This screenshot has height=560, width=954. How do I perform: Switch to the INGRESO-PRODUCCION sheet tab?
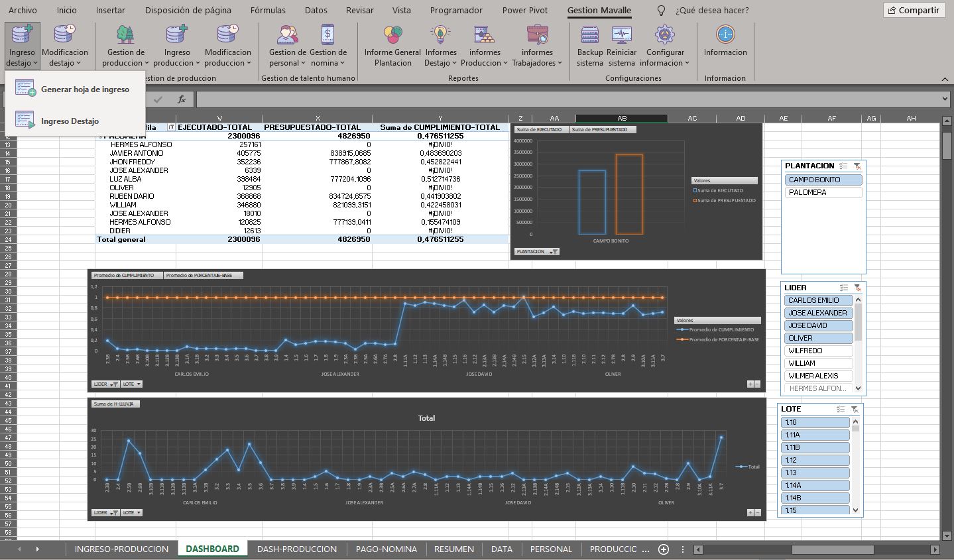coord(121,549)
